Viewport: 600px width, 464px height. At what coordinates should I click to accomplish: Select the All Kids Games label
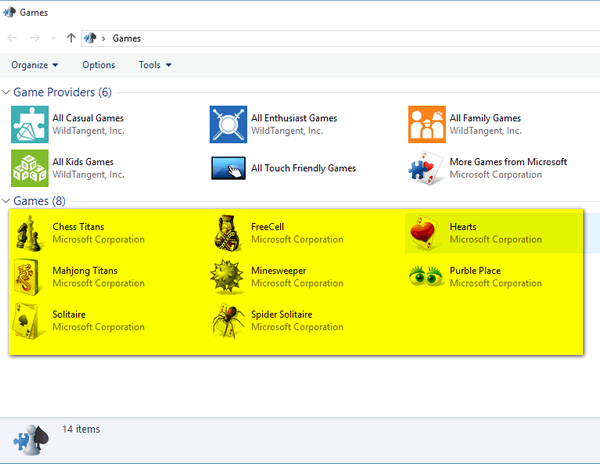point(83,161)
